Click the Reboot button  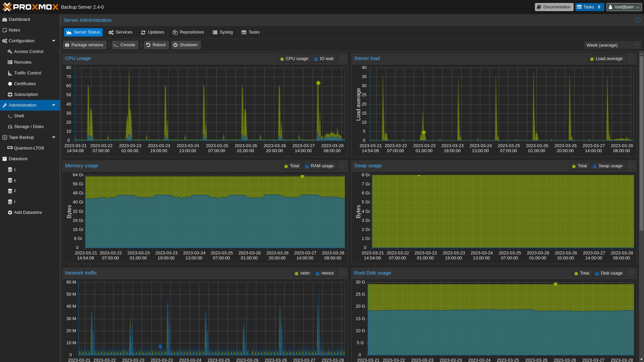pyautogui.click(x=156, y=45)
